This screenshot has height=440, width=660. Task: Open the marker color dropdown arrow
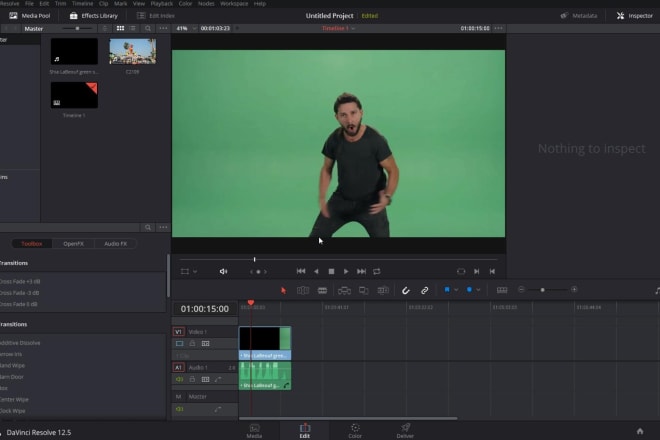(478, 290)
